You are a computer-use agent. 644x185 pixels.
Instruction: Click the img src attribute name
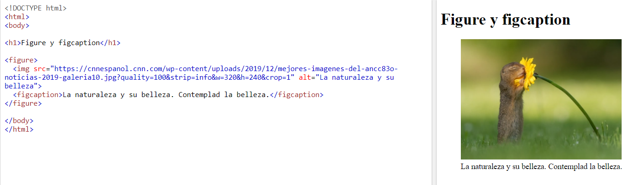point(40,69)
